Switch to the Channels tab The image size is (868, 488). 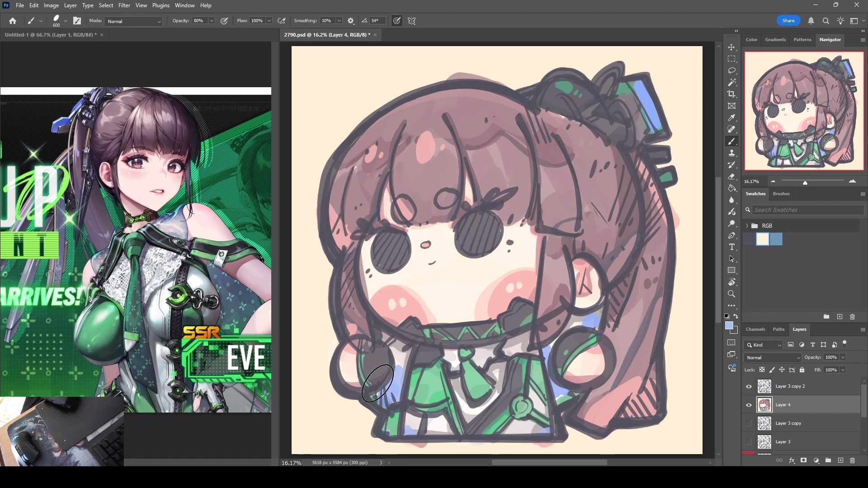[755, 329]
